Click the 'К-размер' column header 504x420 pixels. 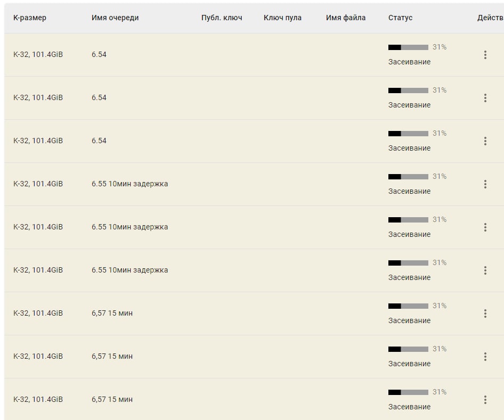click(x=30, y=18)
